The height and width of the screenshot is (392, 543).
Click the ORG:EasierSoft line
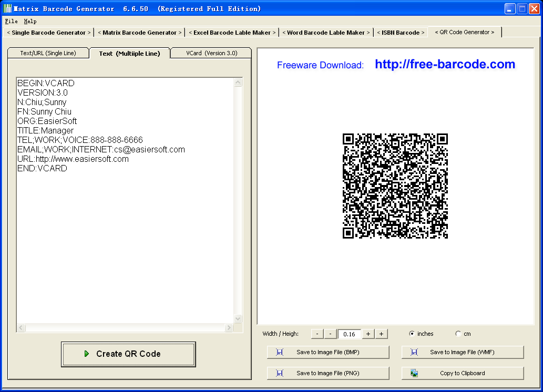pyautogui.click(x=47, y=121)
